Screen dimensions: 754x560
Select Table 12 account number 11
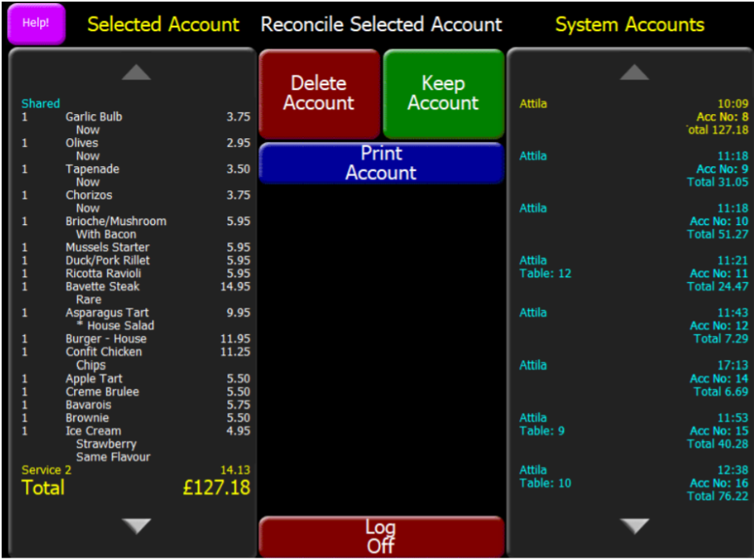pyautogui.click(x=633, y=273)
